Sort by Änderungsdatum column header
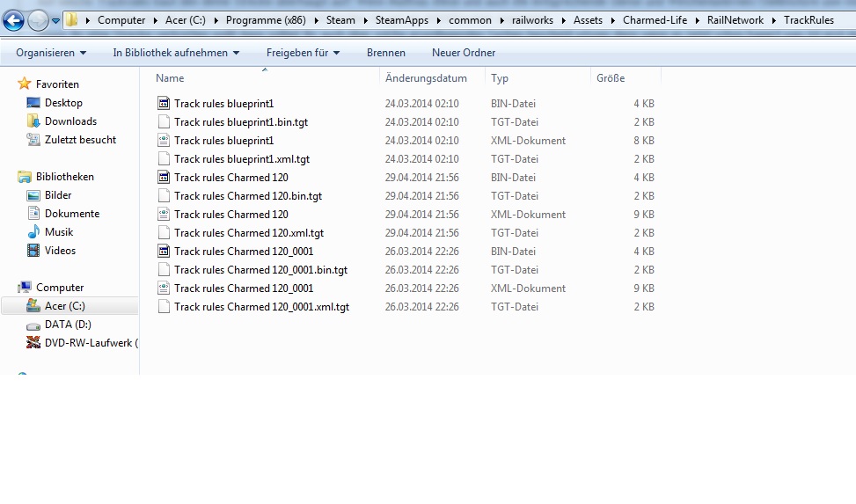The width and height of the screenshot is (856, 504). (x=426, y=78)
